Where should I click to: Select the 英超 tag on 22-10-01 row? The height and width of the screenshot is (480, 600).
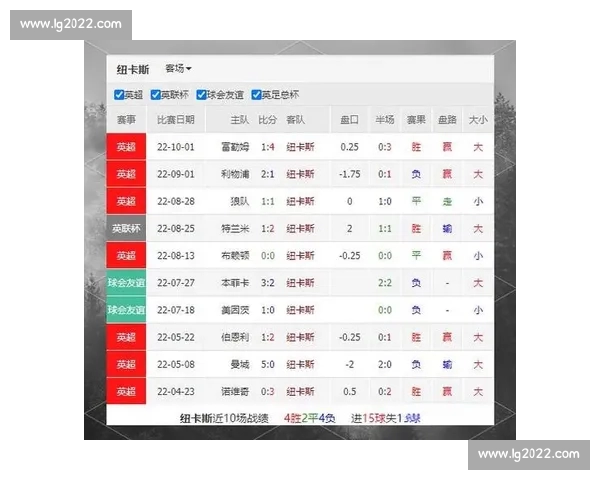pyautogui.click(x=126, y=147)
